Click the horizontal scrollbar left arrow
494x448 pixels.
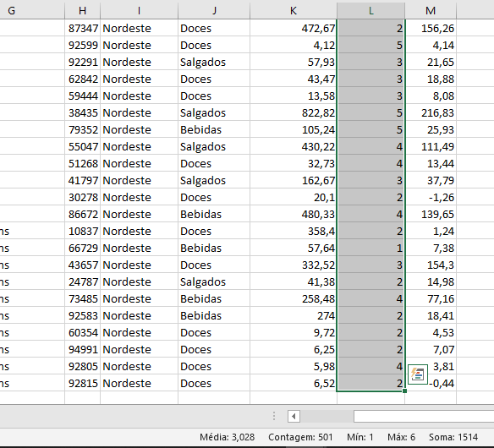[x=294, y=417]
